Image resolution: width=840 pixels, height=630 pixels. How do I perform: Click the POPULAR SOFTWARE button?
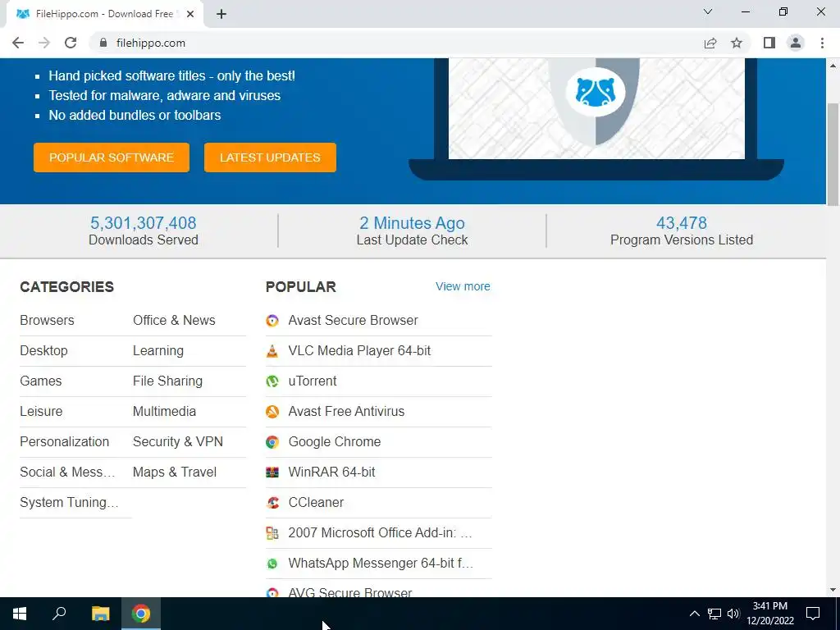click(x=112, y=157)
